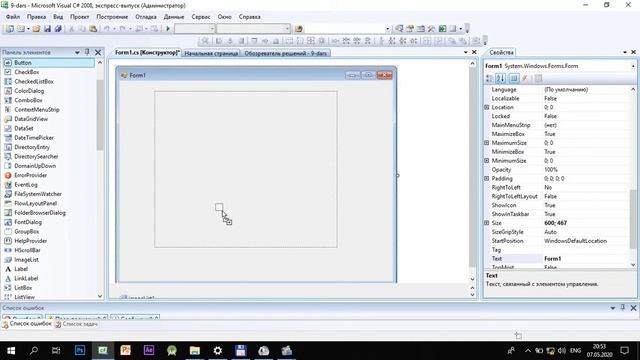Close the Toolbox panel
The image size is (640, 360).
point(98,52)
